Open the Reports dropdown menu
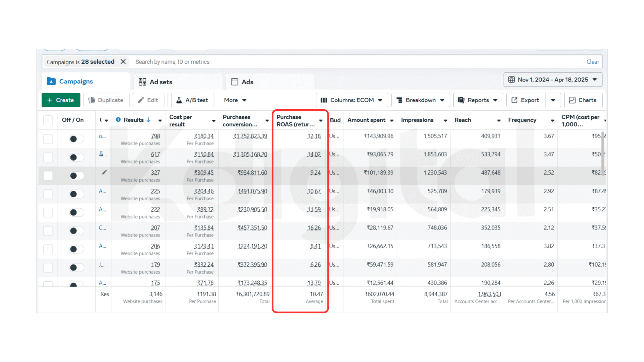The height and width of the screenshot is (362, 644). point(477,100)
